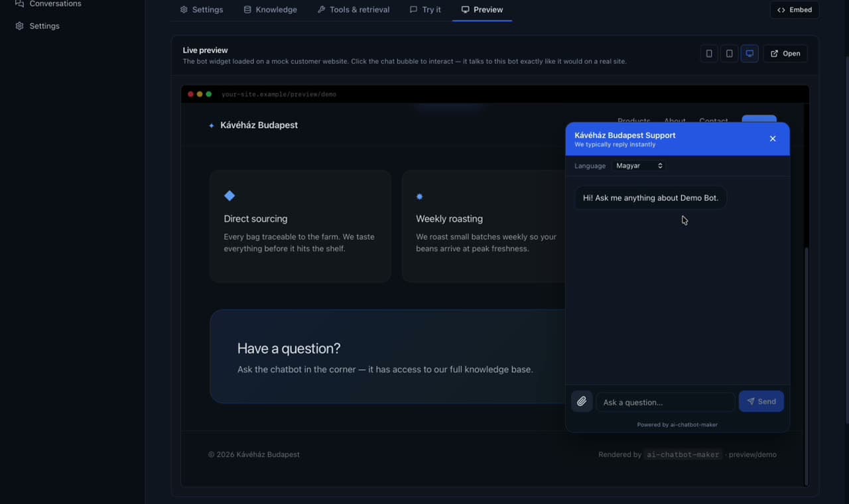Open the Tools & retrieval tab
This screenshot has height=504, width=849.
coord(353,10)
